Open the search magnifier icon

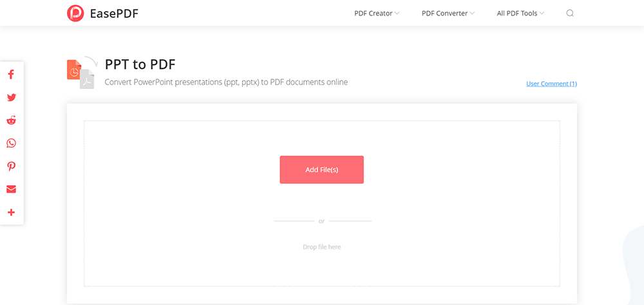[x=570, y=13]
